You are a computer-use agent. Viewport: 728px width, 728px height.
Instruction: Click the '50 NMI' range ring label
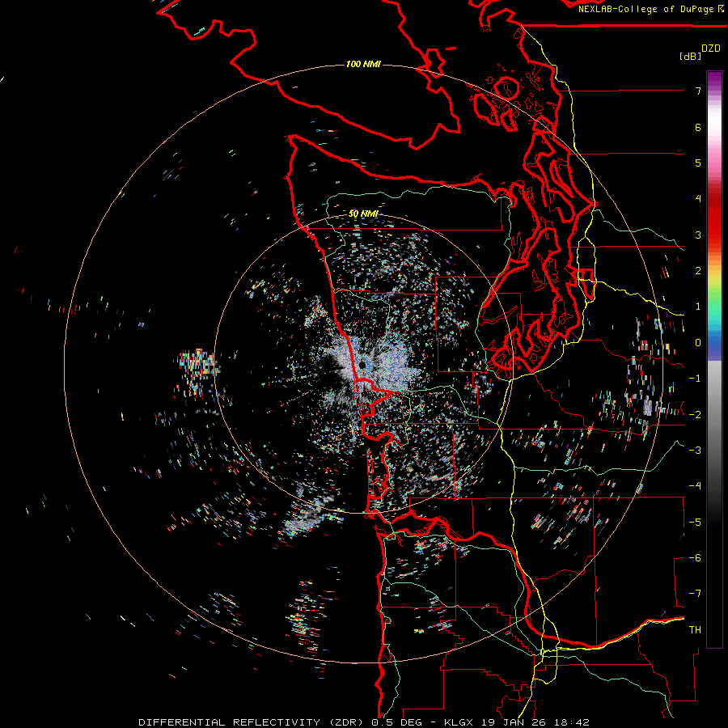tap(363, 214)
